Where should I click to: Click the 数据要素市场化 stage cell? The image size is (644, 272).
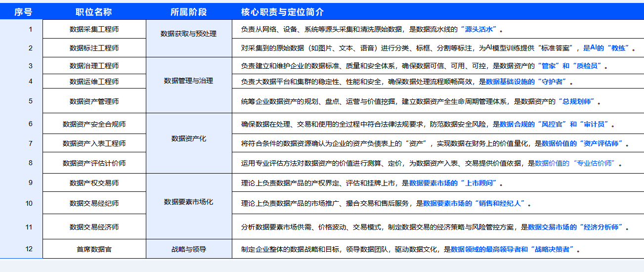point(188,202)
